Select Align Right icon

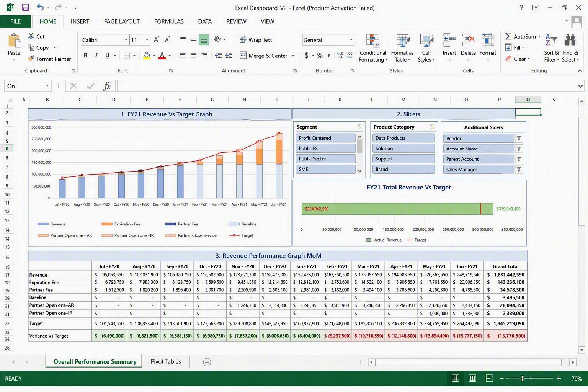[x=204, y=56]
